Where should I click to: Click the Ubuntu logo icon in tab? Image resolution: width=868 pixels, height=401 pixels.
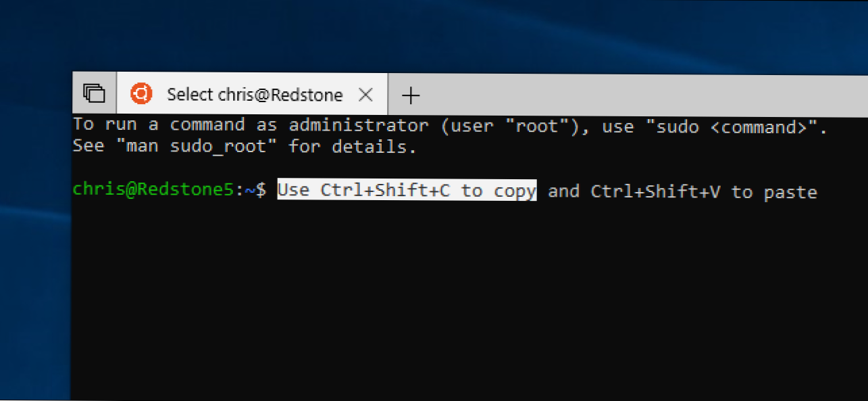coord(141,94)
